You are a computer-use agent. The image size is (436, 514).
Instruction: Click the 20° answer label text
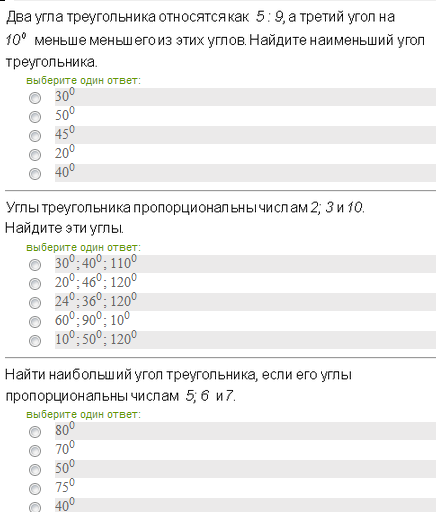(65, 152)
